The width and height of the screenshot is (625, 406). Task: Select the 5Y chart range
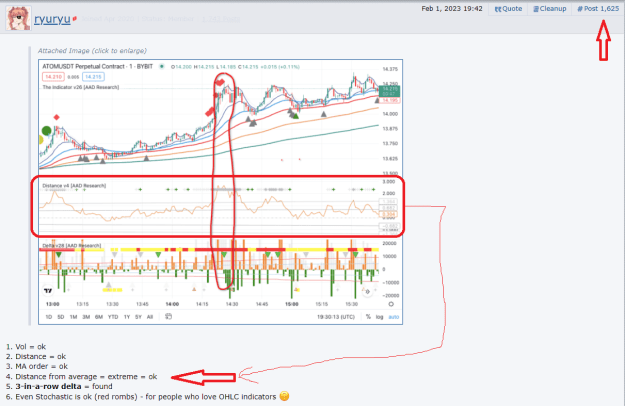tap(138, 317)
